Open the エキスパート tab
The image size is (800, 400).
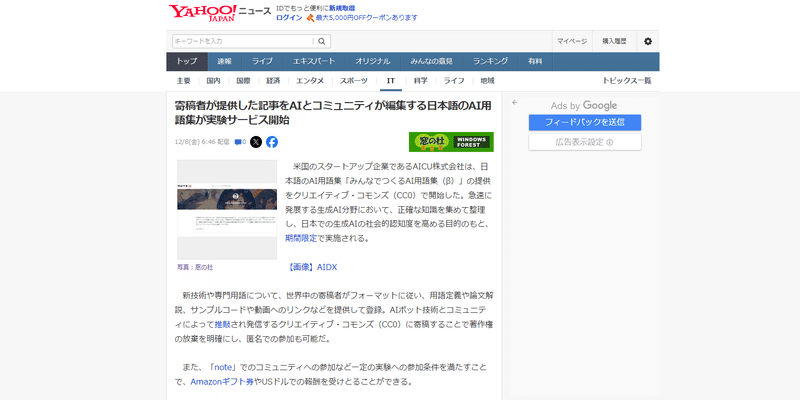tap(314, 61)
